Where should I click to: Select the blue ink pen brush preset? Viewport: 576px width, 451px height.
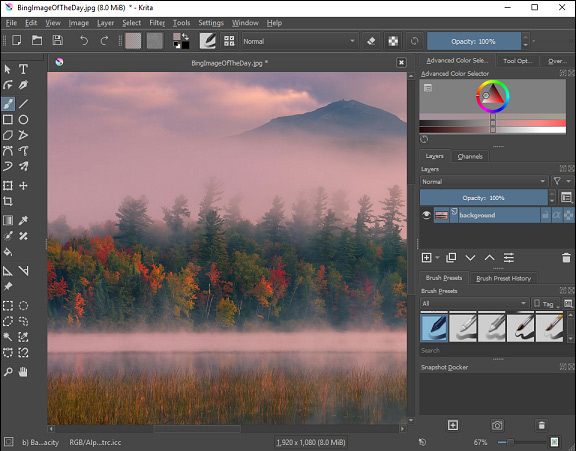pos(434,327)
